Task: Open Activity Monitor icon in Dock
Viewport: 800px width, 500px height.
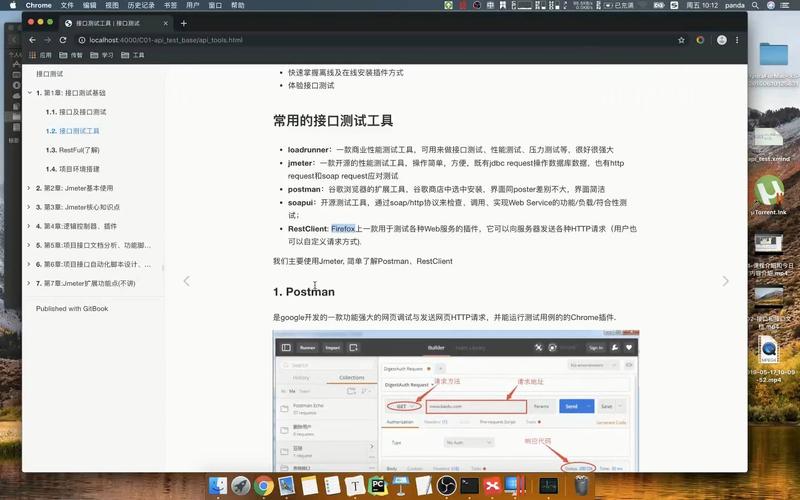Action: [x=548, y=485]
